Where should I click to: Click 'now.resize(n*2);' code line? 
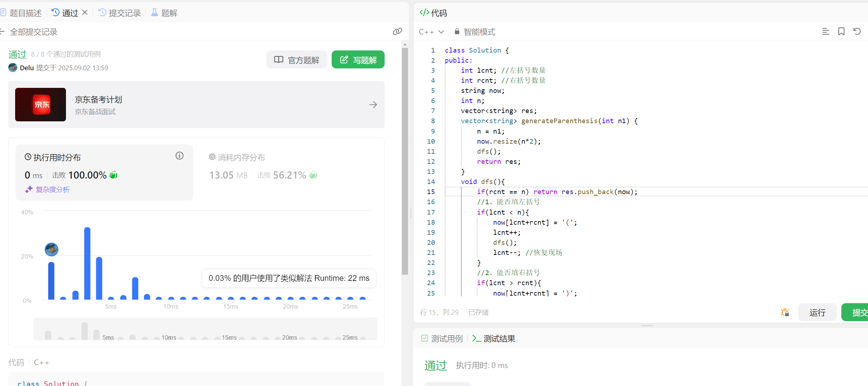point(509,141)
